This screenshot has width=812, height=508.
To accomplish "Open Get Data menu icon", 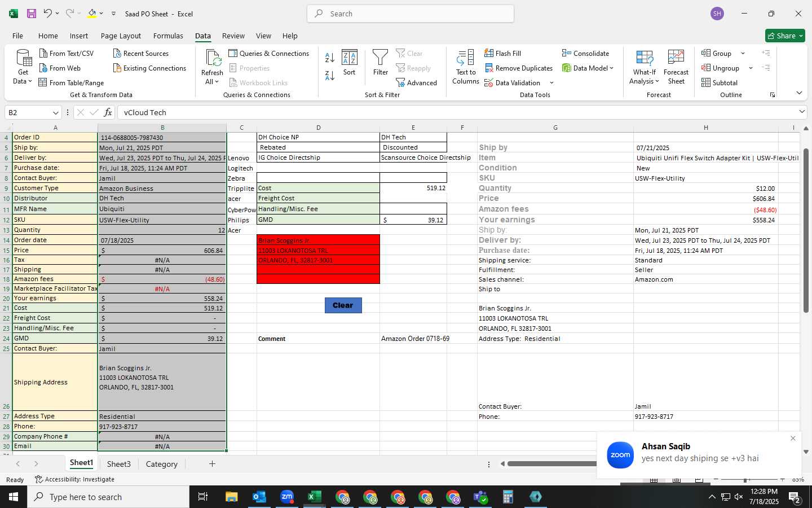I will tap(23, 67).
